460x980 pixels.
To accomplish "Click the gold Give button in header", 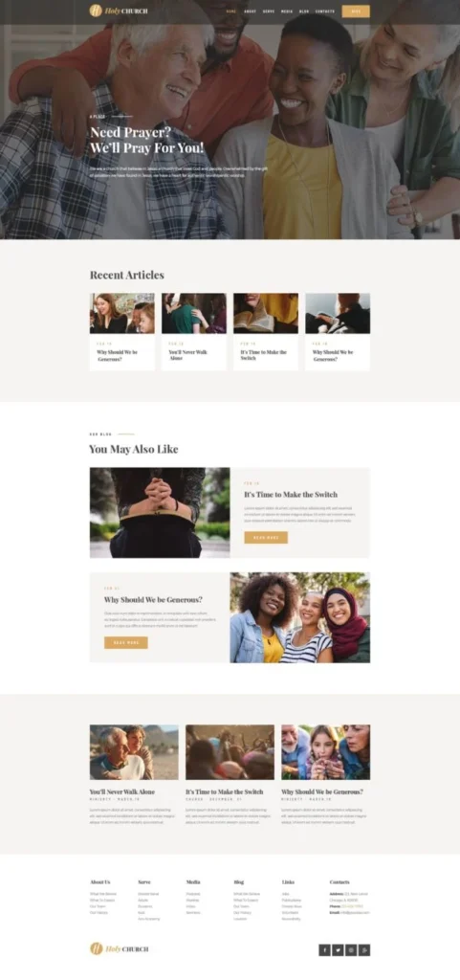I will click(356, 11).
